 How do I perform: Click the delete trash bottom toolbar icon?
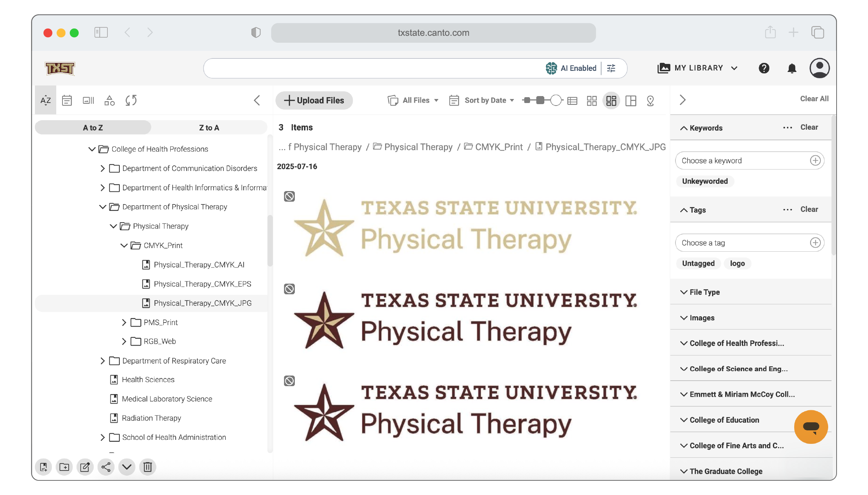point(148,467)
